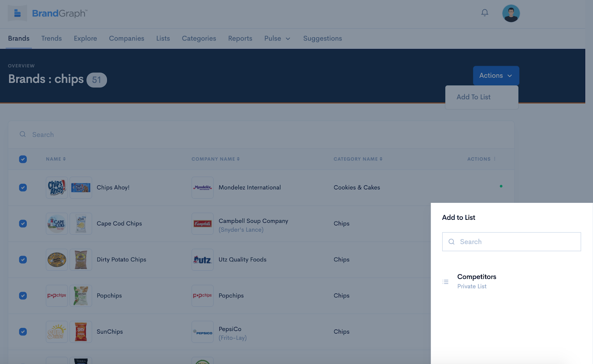Click the PepsiCo company logo
The image size is (593, 364).
point(202,331)
